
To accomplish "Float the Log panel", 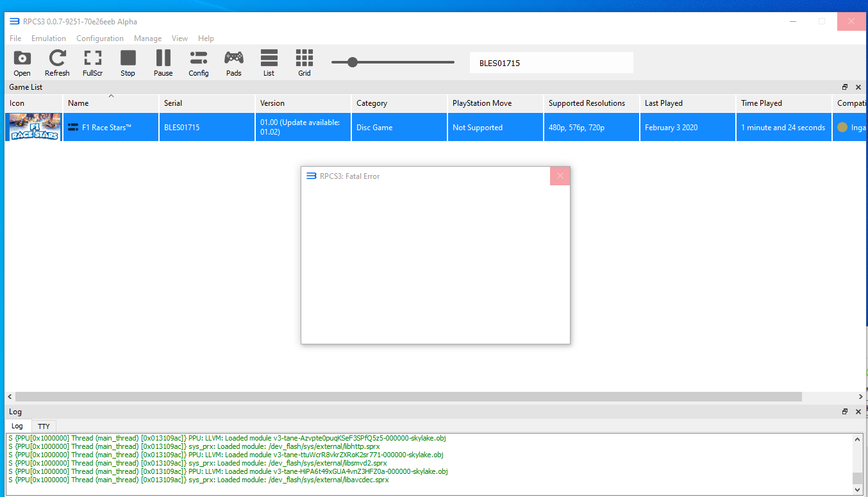I will point(845,412).
